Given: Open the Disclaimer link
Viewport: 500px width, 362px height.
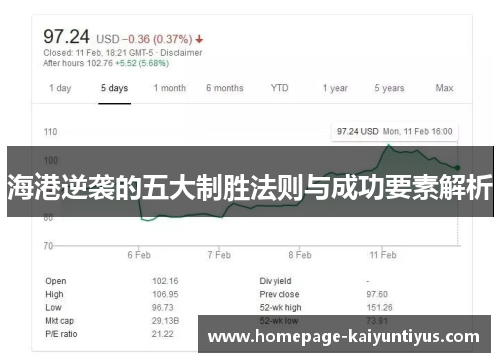Looking at the screenshot, I should pyautogui.click(x=181, y=53).
